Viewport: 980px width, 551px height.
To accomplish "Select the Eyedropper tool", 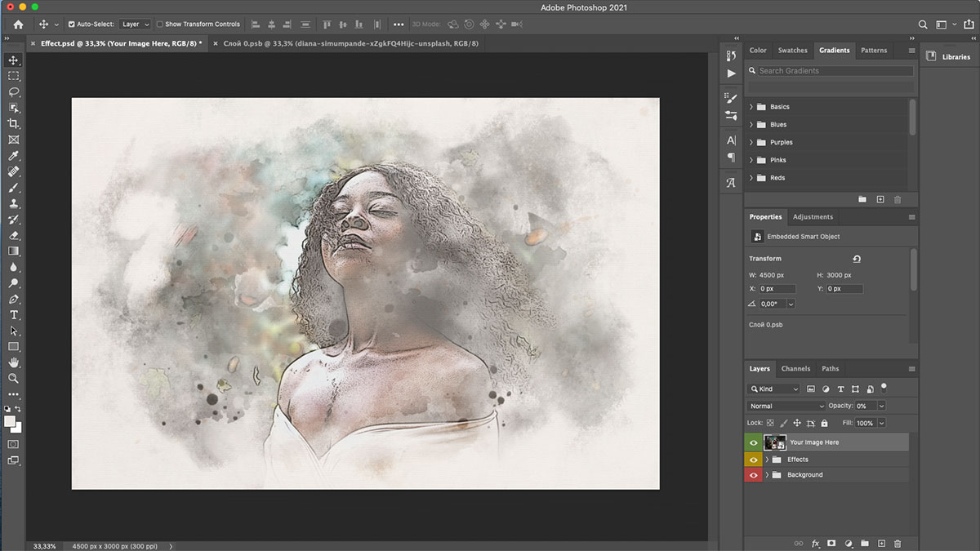I will 13,156.
